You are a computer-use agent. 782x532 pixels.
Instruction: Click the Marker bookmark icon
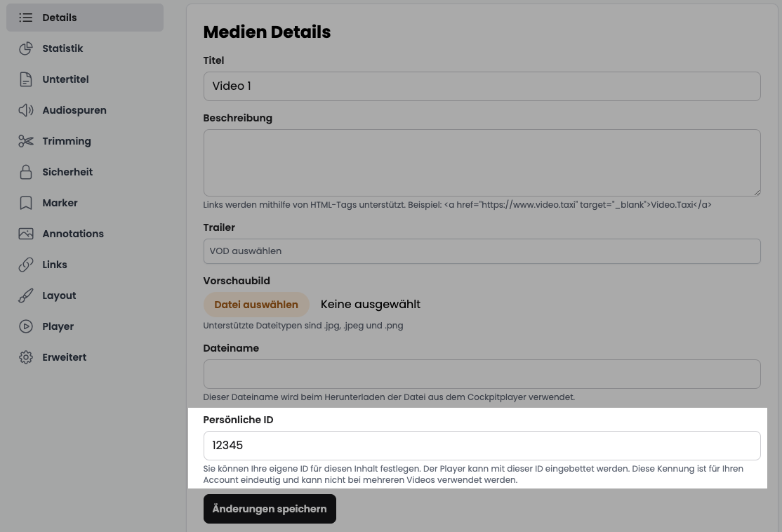click(26, 203)
